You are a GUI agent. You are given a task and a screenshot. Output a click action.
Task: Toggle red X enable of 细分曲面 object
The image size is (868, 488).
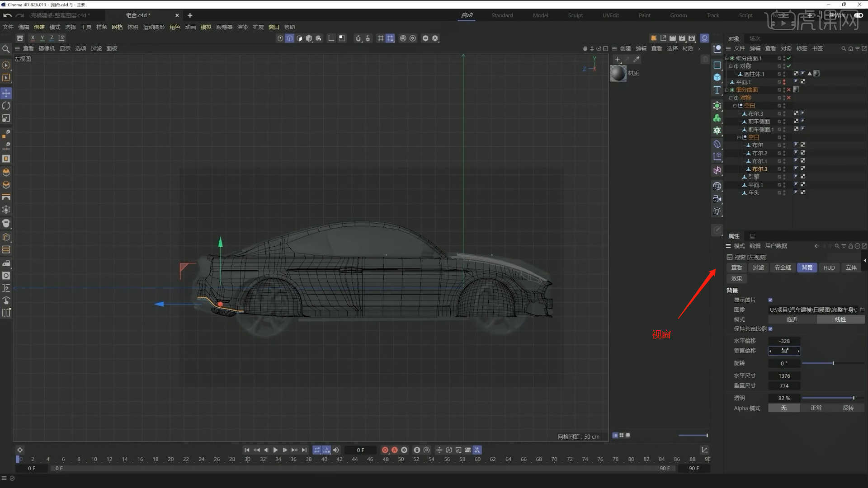pyautogui.click(x=789, y=90)
